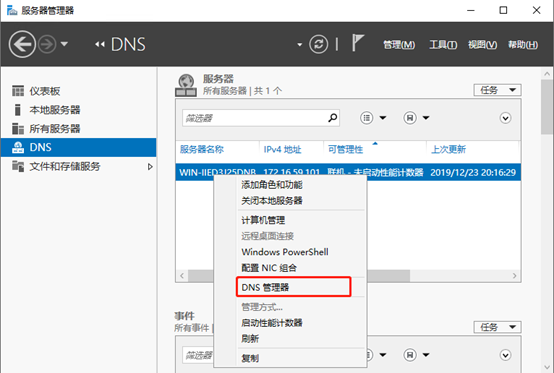Click right arrow of server list scrollbar
Screen dimensions: 554x373
[514, 276]
